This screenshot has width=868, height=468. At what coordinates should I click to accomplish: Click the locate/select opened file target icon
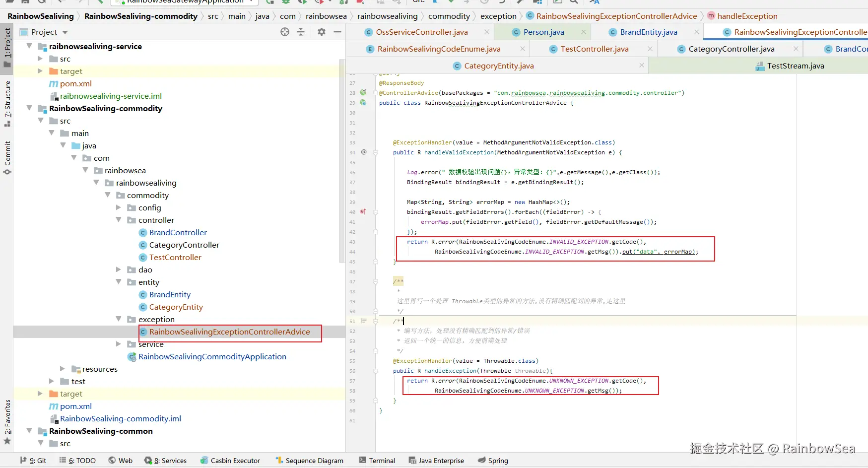285,32
